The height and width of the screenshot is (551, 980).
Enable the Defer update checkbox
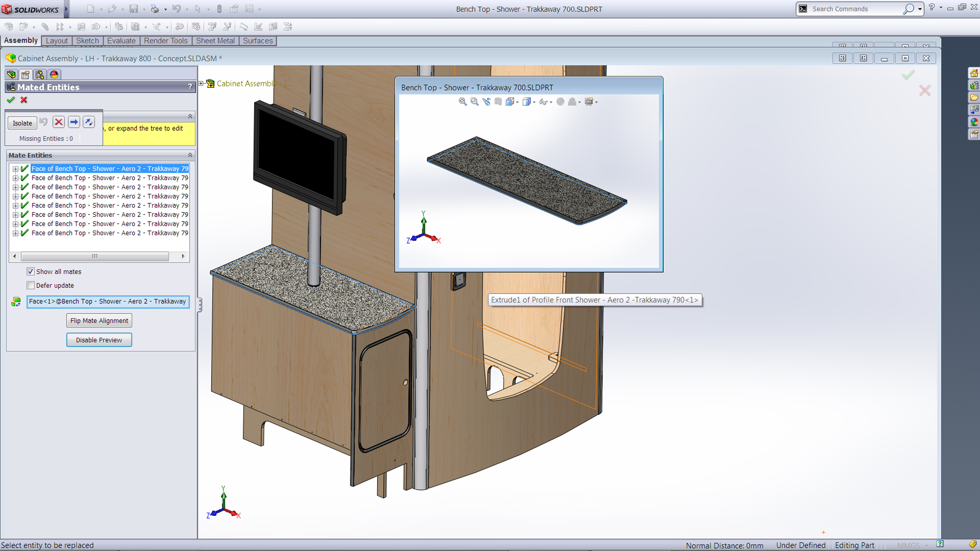(x=30, y=285)
